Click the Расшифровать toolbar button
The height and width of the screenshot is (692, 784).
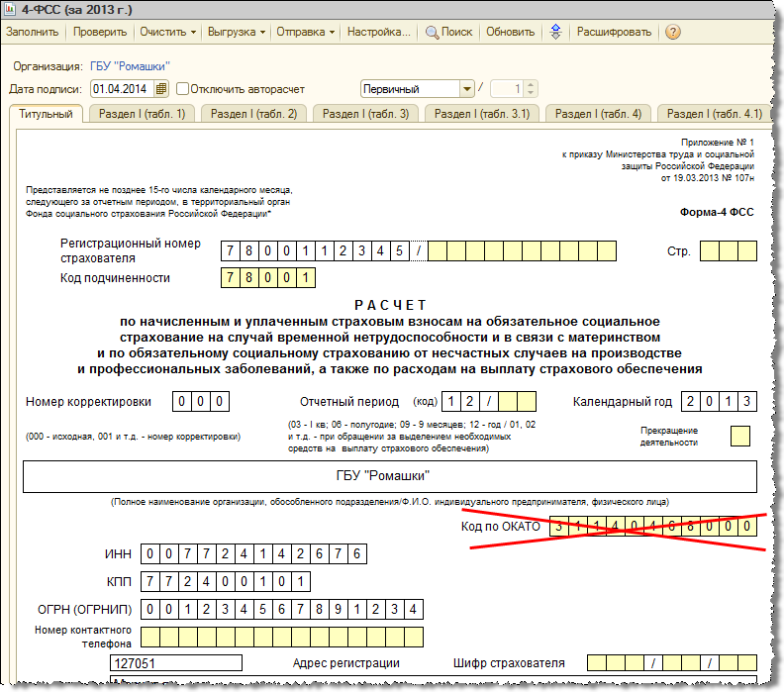coord(614,32)
